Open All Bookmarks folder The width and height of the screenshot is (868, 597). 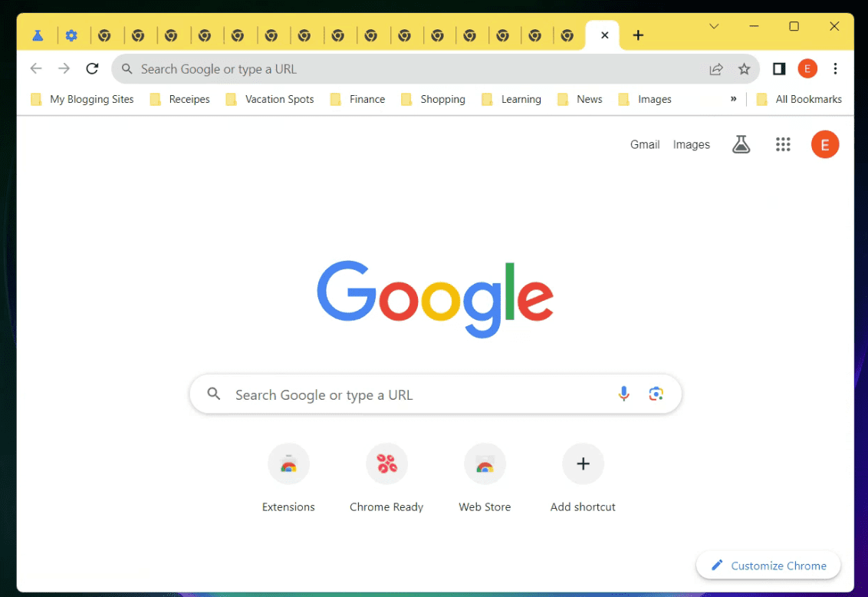[x=799, y=100]
